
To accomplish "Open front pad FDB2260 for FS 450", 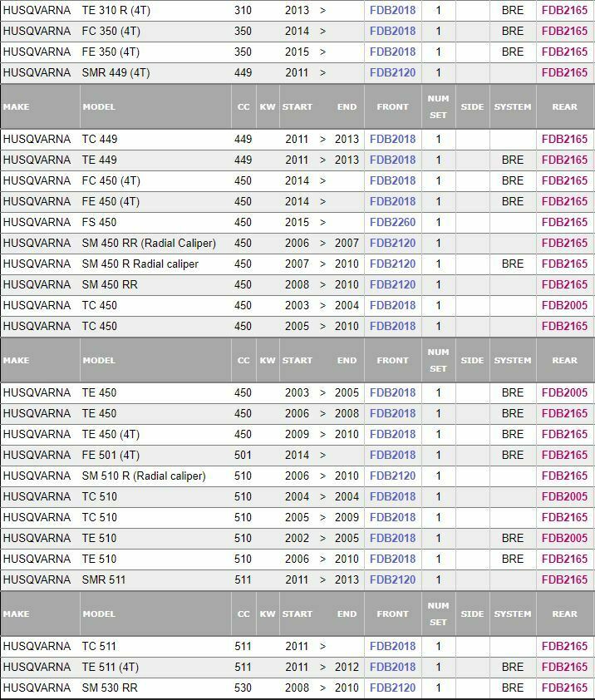I will [392, 222].
